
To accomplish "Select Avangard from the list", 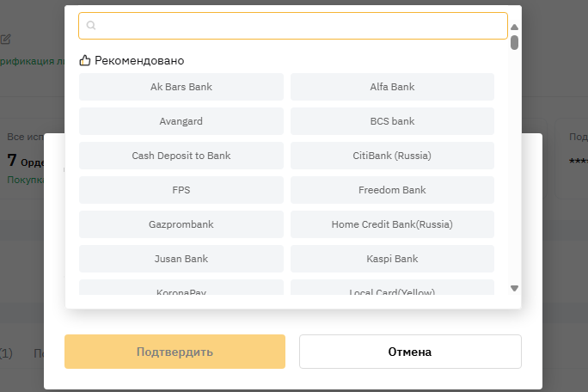I will click(181, 121).
